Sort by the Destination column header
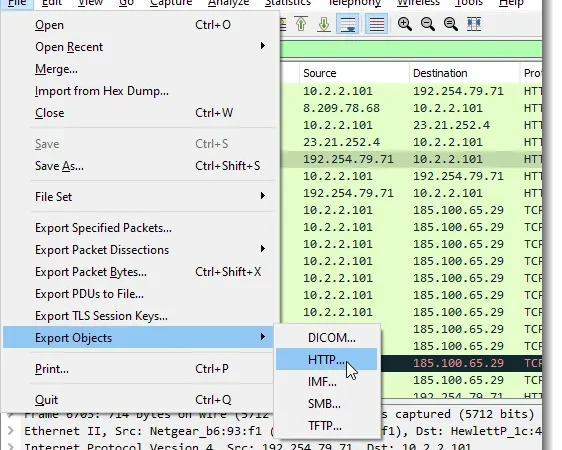This screenshot has width=562, height=450. point(465,73)
